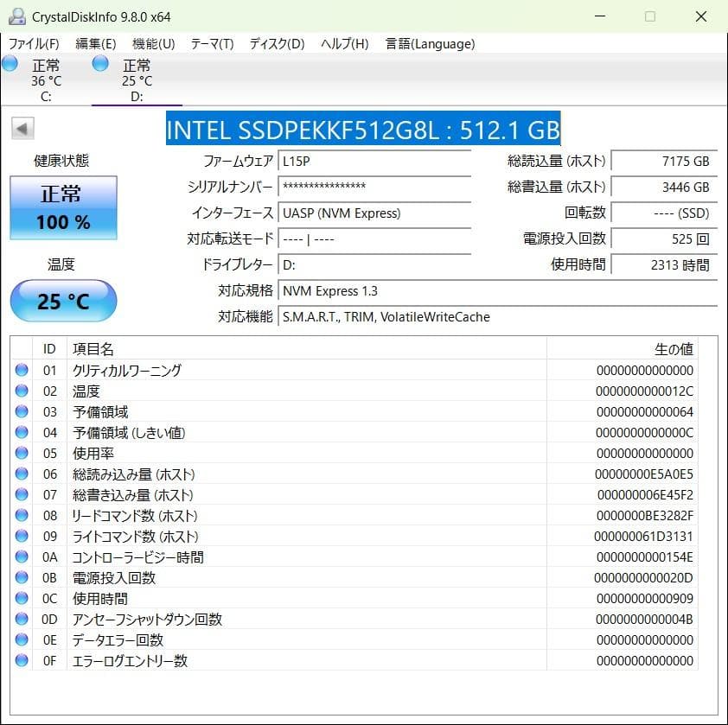This screenshot has width=728, height=725.
Task: Click raw value 0000000BE3282F
Action: click(645, 516)
